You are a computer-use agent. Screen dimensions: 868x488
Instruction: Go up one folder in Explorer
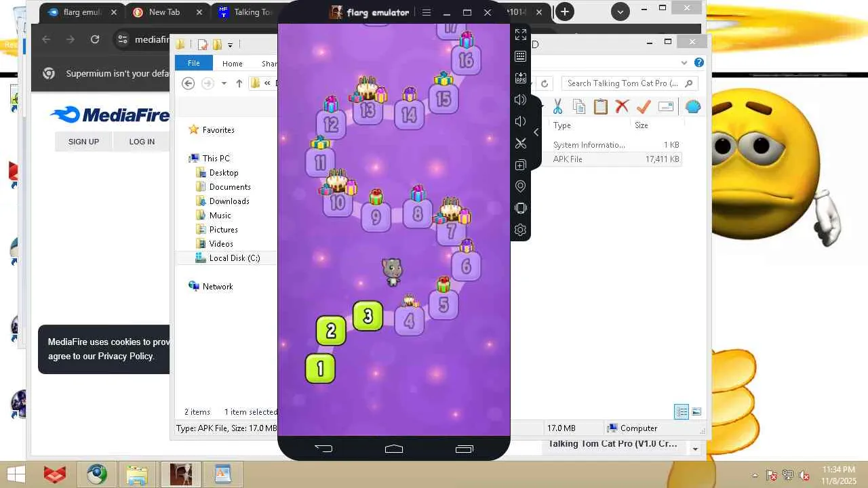(x=239, y=83)
